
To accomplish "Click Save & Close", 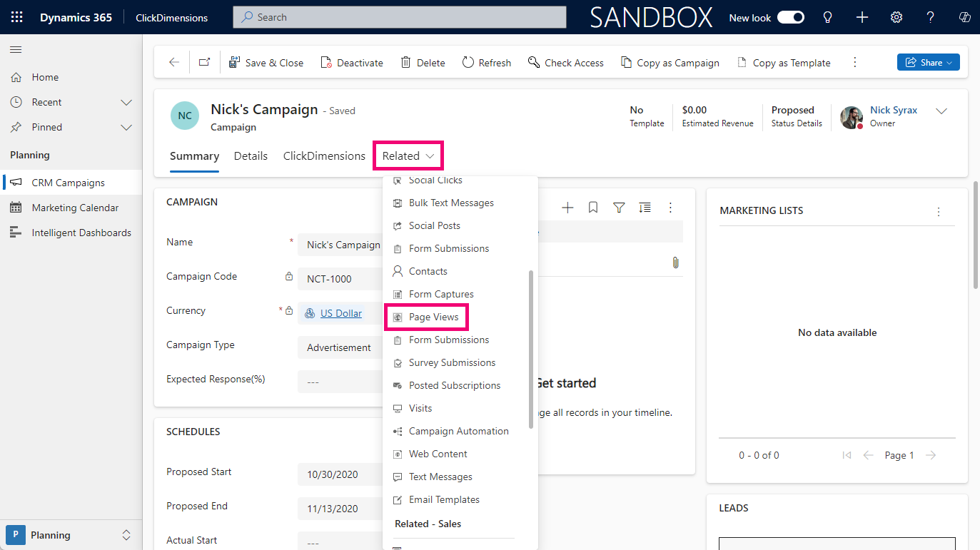I will tap(266, 63).
